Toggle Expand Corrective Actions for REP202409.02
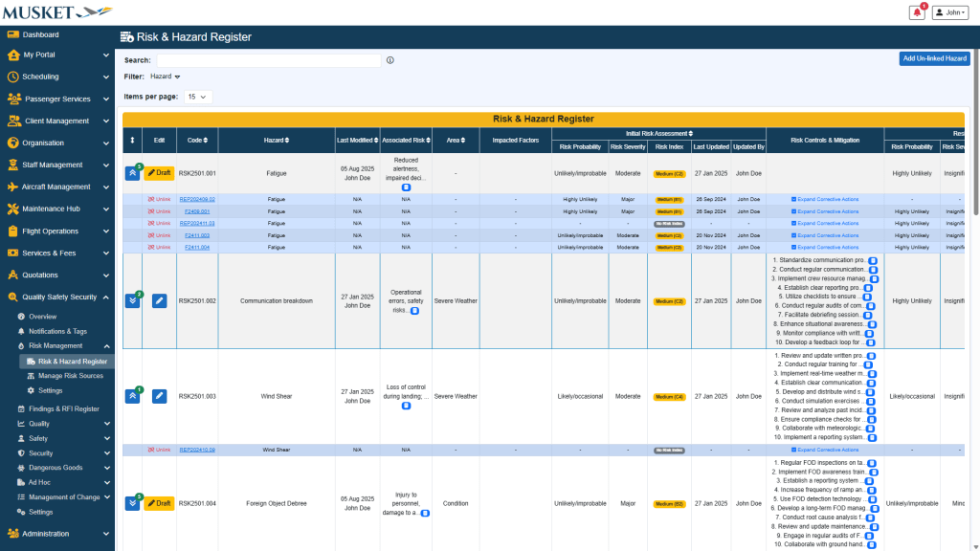The height and width of the screenshot is (551, 980). point(825,199)
